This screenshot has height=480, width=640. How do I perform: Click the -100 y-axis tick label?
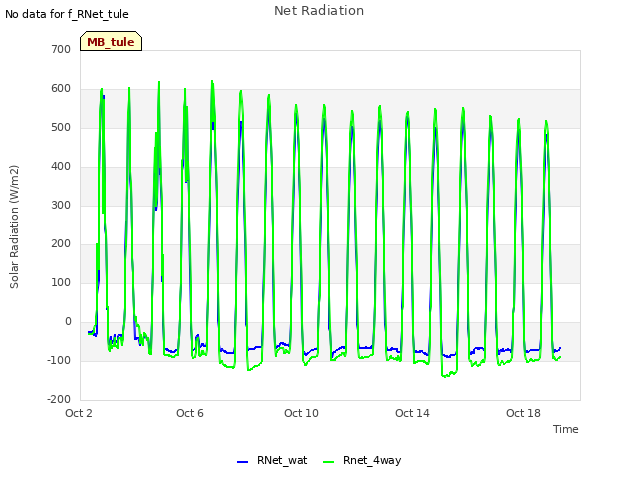pos(59,360)
